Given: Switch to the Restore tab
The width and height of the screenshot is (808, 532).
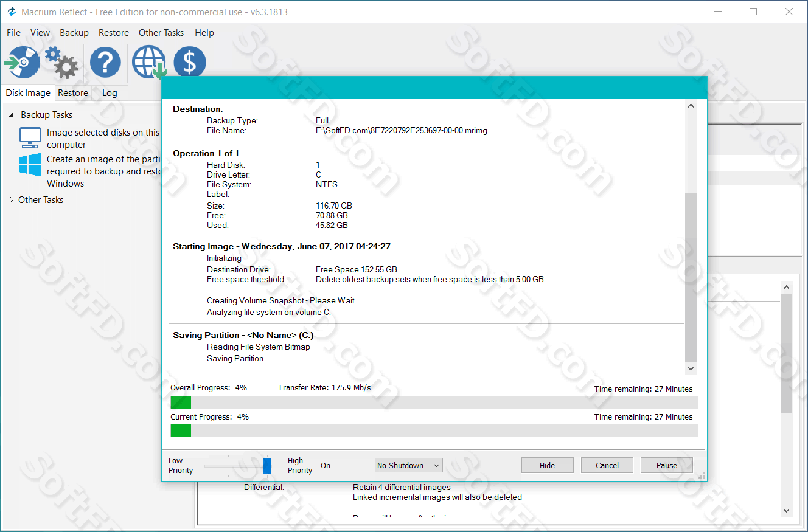Looking at the screenshot, I should pyautogui.click(x=73, y=93).
